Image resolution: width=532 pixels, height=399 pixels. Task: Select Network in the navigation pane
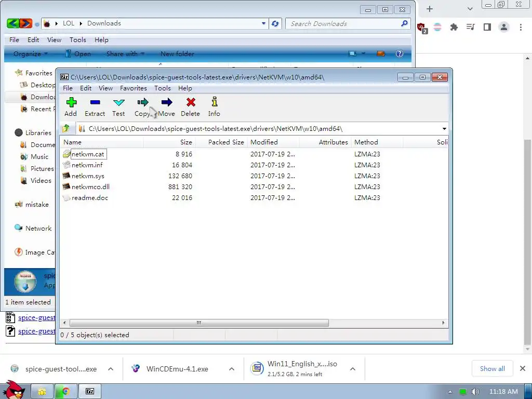click(33, 229)
